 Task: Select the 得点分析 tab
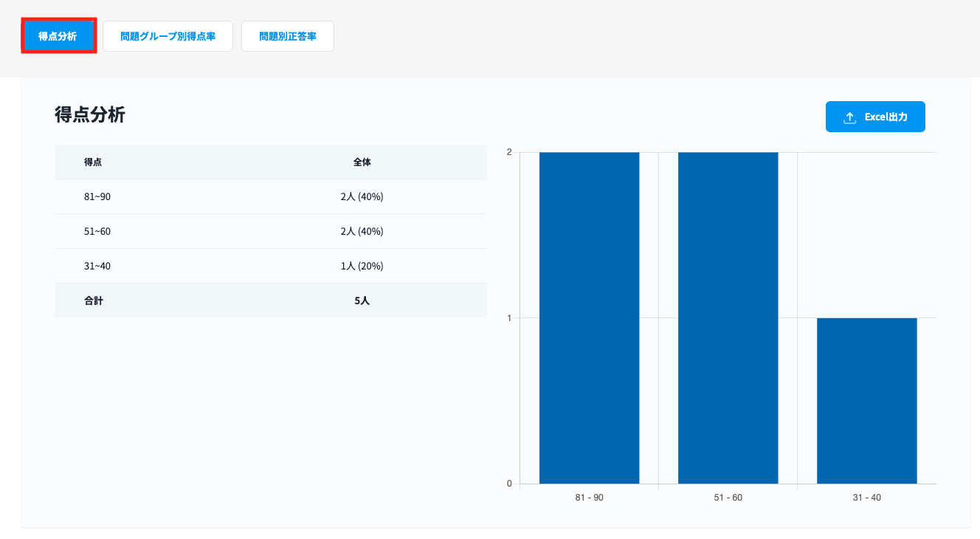[58, 36]
